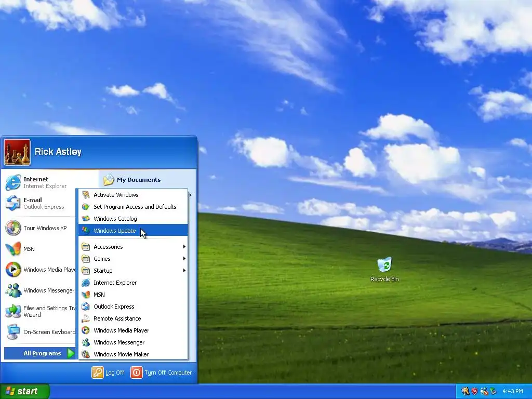Click the Turn Off Computer button
532x399 pixels.
(x=162, y=373)
